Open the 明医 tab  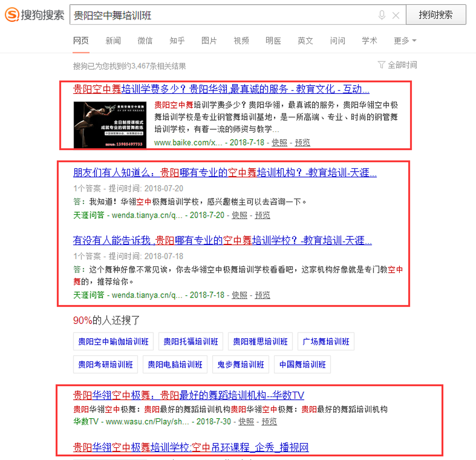[273, 40]
